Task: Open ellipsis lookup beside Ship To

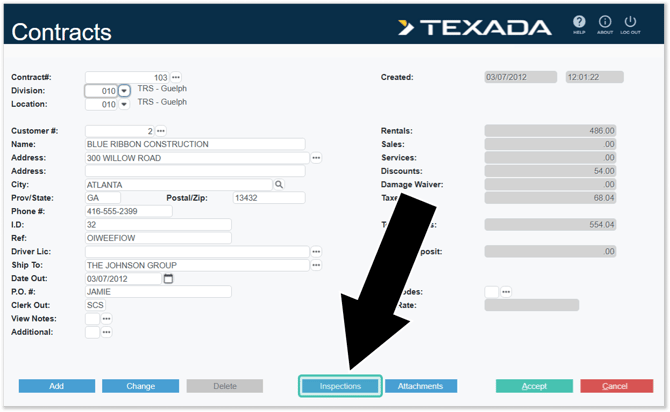Action: 316,265
